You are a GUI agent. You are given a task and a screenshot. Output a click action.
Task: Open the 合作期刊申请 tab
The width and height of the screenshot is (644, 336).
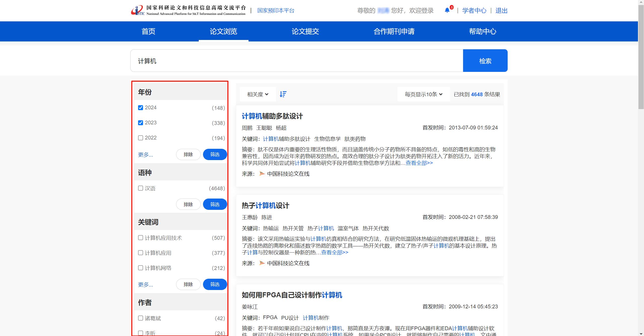click(394, 31)
